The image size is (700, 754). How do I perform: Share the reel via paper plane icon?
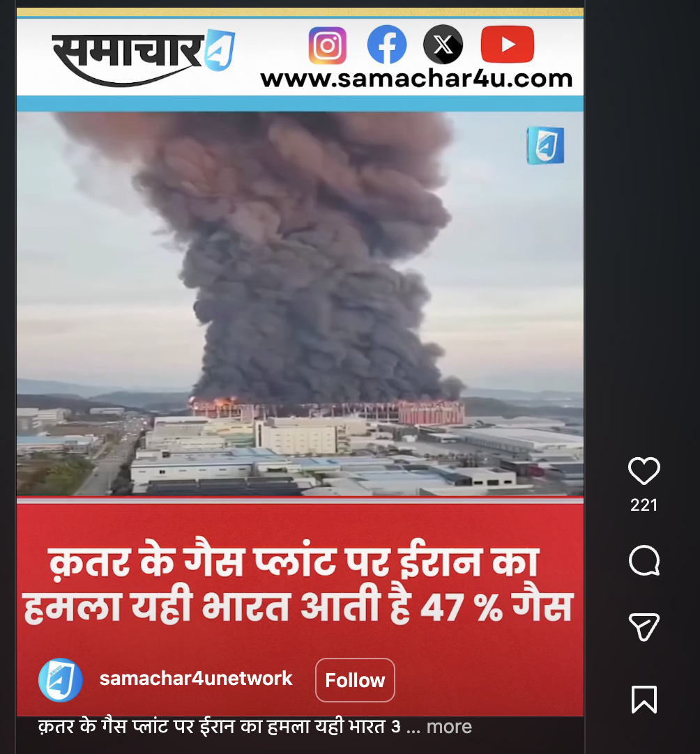click(x=644, y=626)
